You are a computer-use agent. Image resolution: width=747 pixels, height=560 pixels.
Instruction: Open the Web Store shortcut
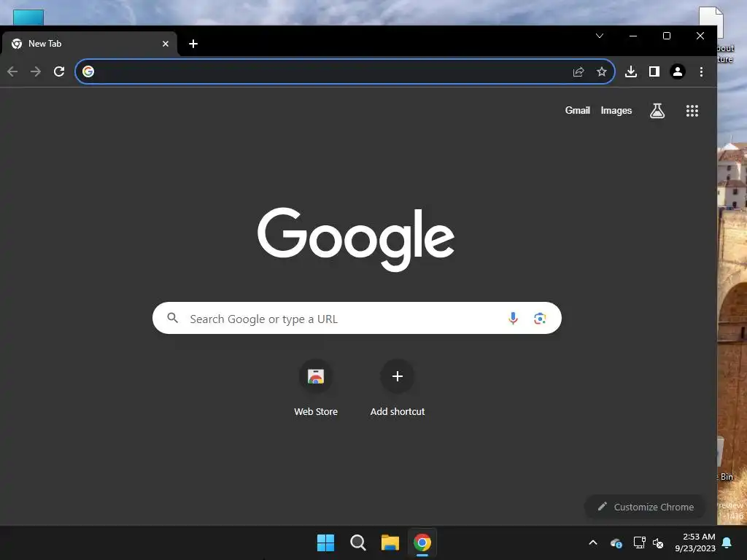(x=315, y=376)
